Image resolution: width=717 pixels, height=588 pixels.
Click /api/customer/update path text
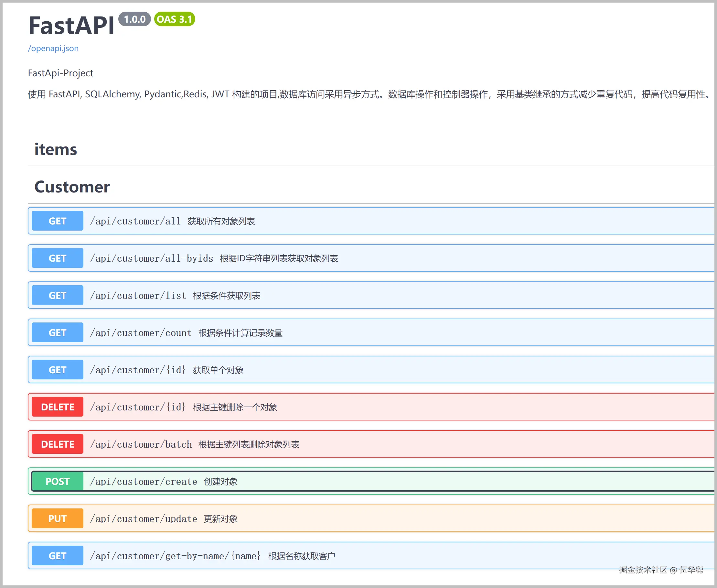click(x=144, y=519)
